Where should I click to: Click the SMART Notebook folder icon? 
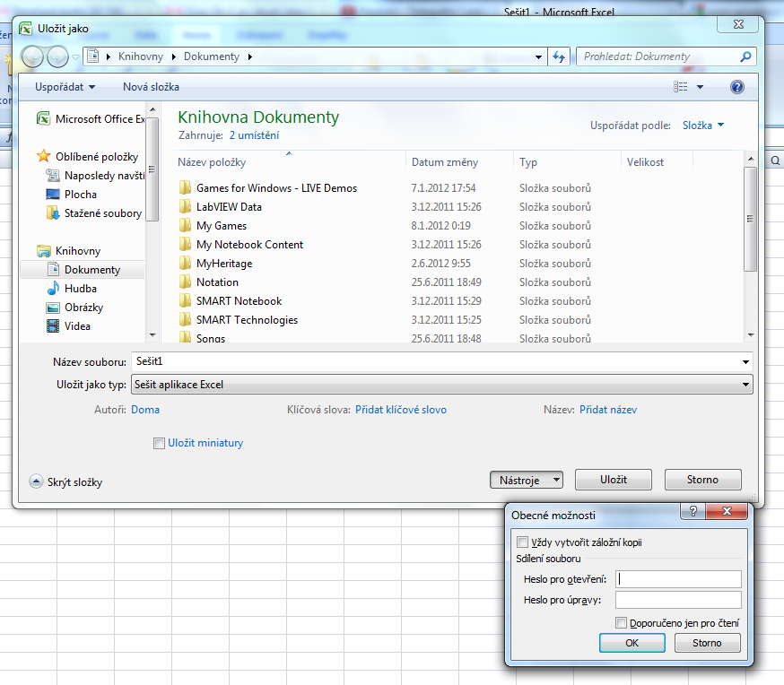(x=185, y=300)
